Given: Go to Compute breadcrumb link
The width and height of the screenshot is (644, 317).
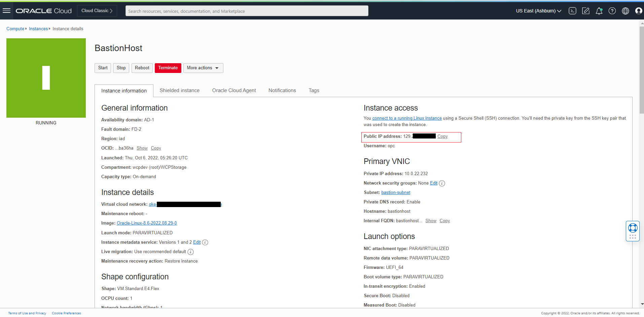Looking at the screenshot, I should click(x=15, y=29).
